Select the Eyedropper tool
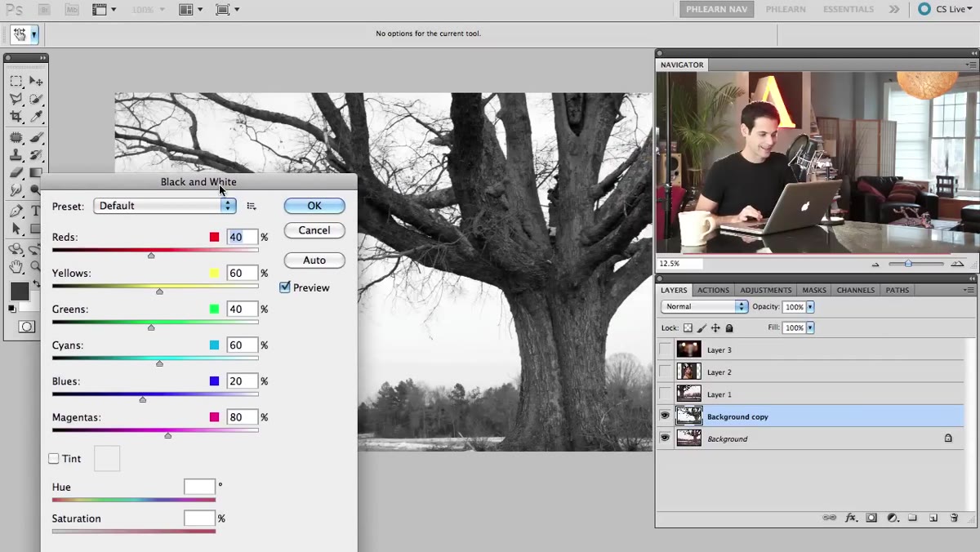The width and height of the screenshot is (980, 552). click(36, 117)
